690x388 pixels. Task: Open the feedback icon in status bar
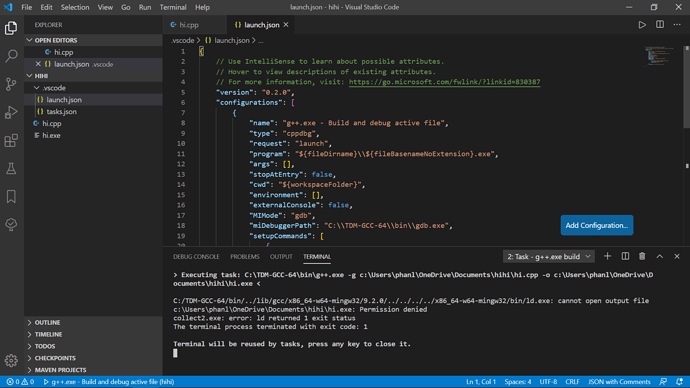click(x=663, y=382)
